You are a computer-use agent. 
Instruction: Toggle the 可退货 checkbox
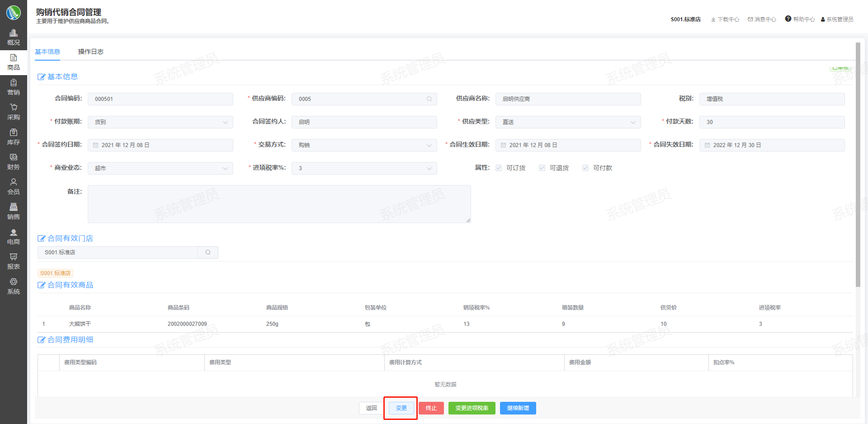pyautogui.click(x=542, y=168)
